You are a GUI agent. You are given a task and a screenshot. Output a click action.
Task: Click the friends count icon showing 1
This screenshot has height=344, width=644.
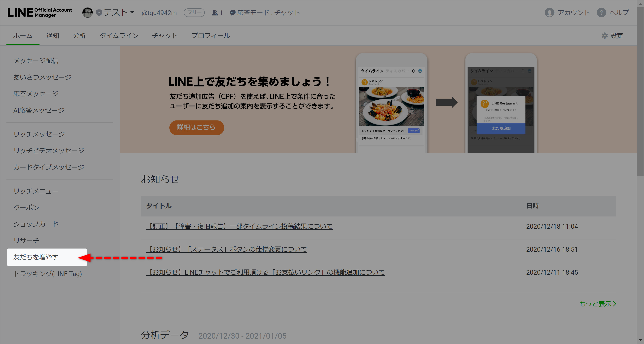point(214,13)
